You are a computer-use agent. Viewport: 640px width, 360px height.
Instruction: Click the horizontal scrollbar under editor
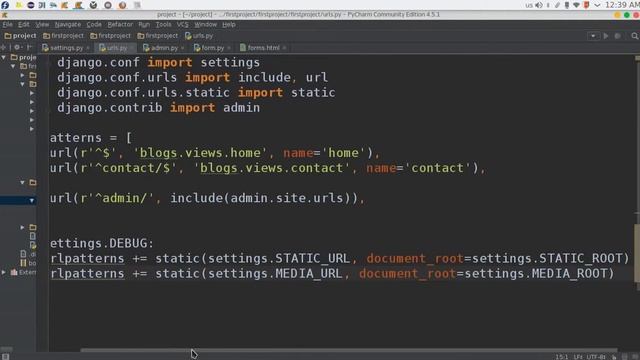pyautogui.click(x=349, y=350)
